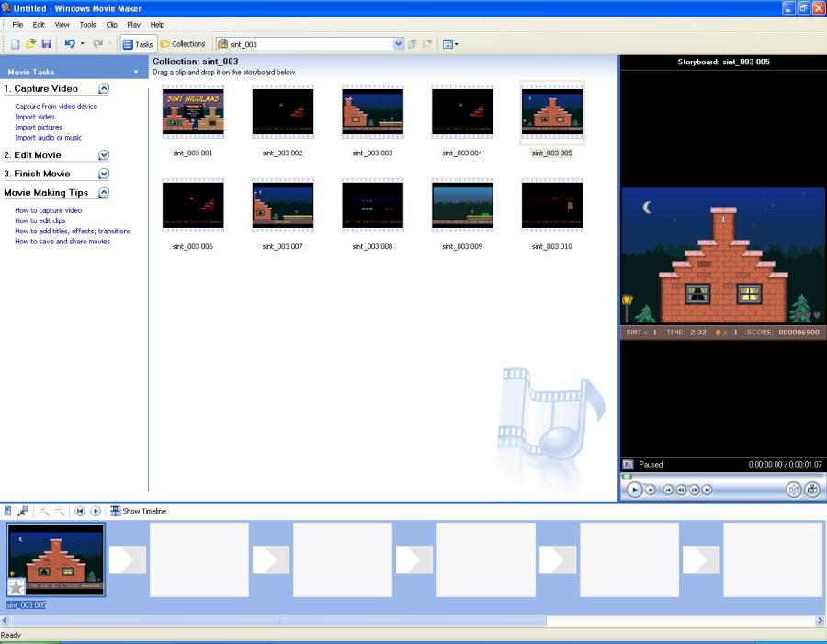Collapse the Capture Video section

point(104,88)
